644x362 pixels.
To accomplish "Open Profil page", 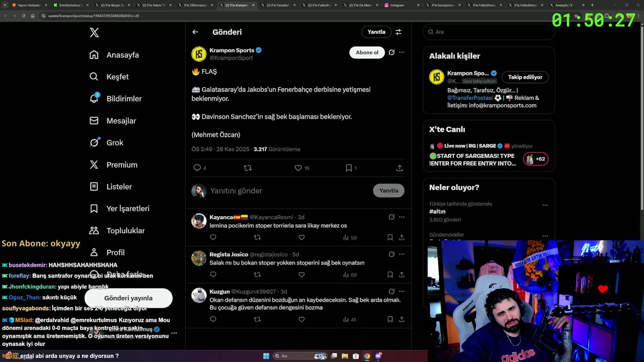I will click(x=107, y=252).
